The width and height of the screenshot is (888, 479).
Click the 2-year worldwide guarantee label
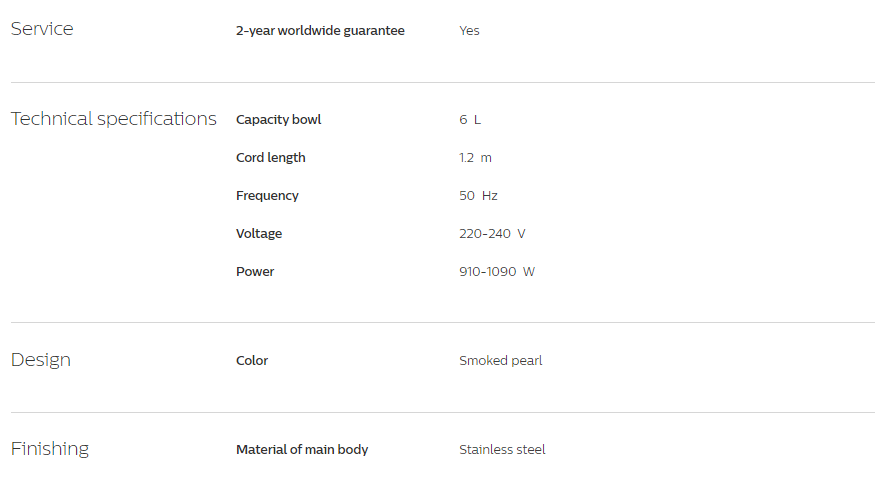[x=320, y=31]
